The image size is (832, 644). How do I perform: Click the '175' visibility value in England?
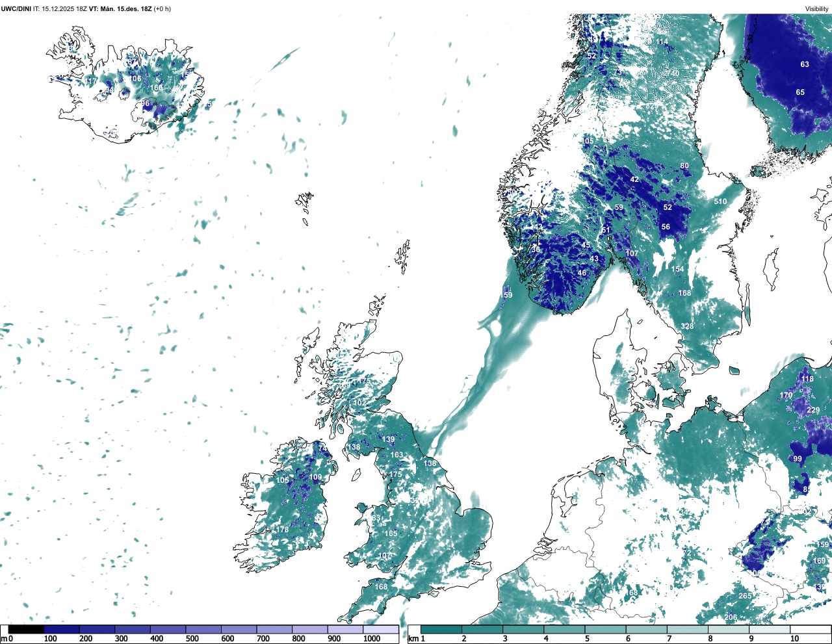coord(395,474)
